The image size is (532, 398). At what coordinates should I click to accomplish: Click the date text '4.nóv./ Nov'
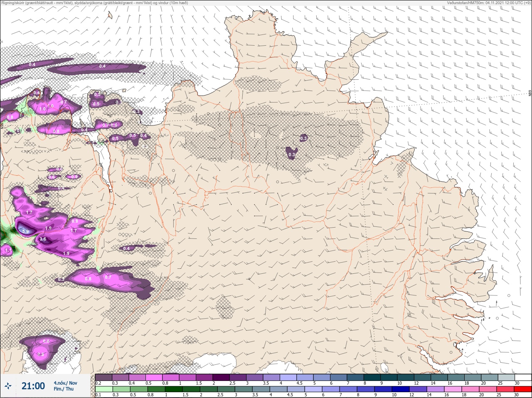(x=65, y=383)
